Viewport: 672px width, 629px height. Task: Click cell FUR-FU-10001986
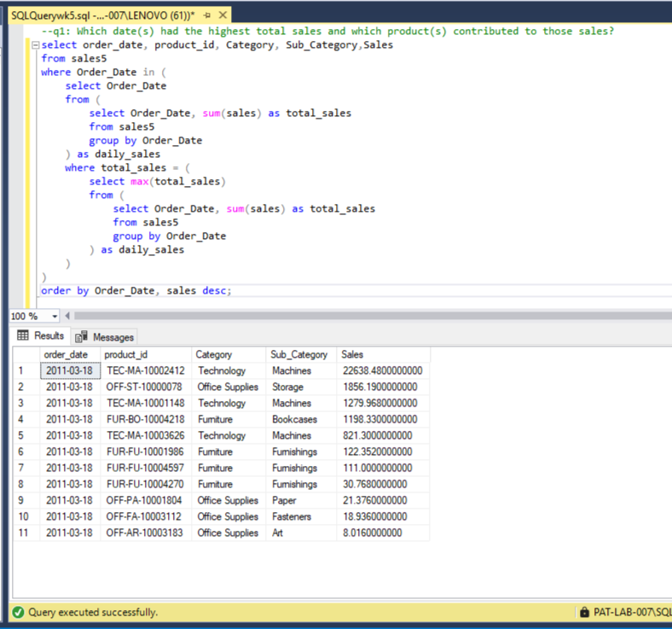pyautogui.click(x=146, y=451)
